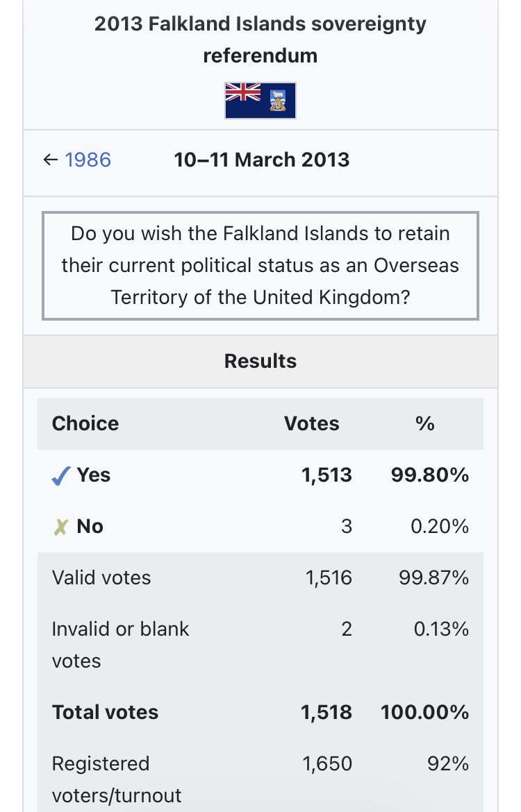Click the Results section header
521x812 pixels.
click(260, 361)
